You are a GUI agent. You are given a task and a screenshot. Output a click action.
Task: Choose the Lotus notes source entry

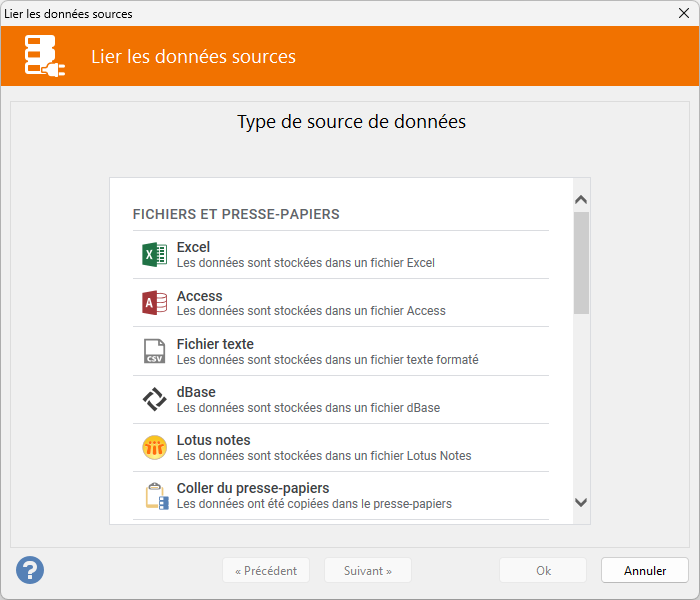click(x=213, y=440)
